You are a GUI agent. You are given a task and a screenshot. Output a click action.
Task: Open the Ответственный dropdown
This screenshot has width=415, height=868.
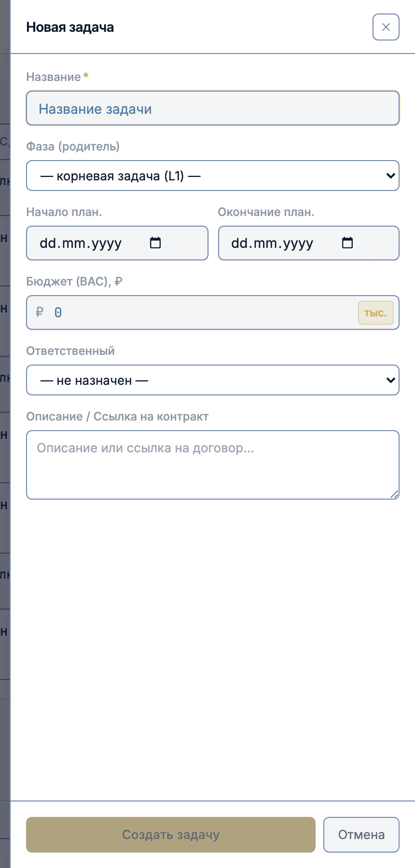coord(213,380)
